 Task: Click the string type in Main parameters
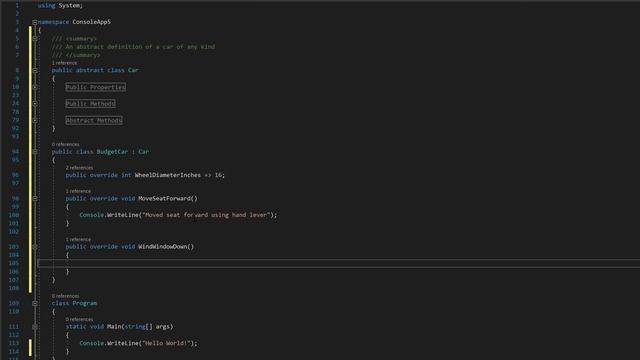135,327
